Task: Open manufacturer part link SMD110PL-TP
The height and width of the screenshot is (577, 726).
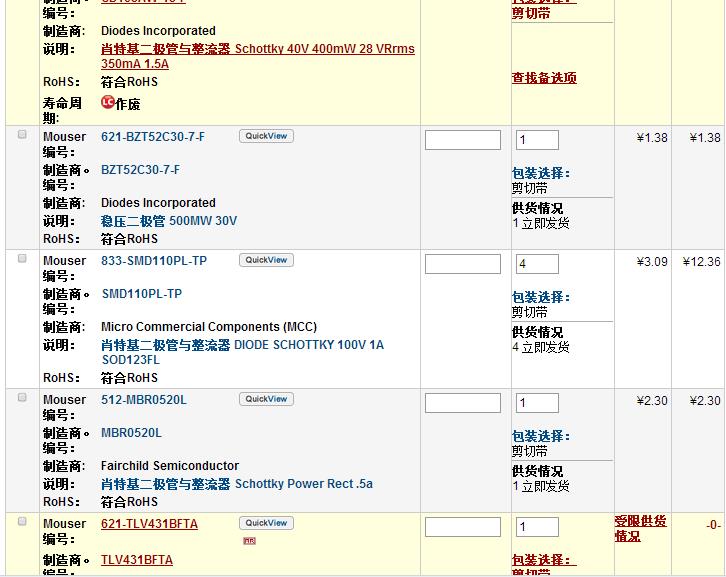Action: (x=142, y=294)
